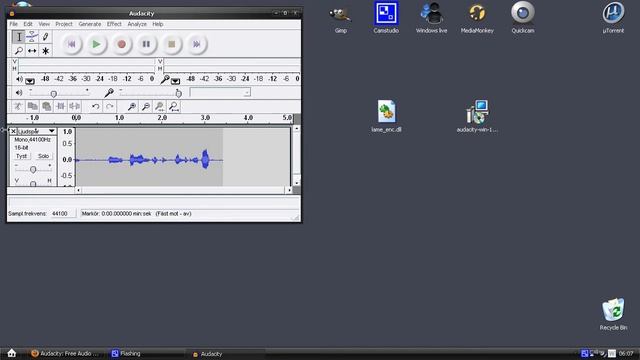This screenshot has height=360, width=640.
Task: Click the track pan slider knob
Action: 33,183
